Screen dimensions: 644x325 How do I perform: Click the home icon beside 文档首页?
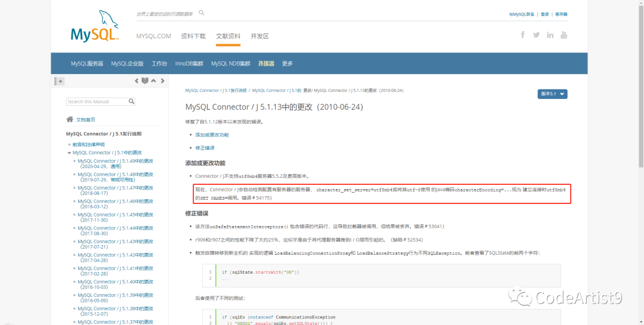coord(70,119)
